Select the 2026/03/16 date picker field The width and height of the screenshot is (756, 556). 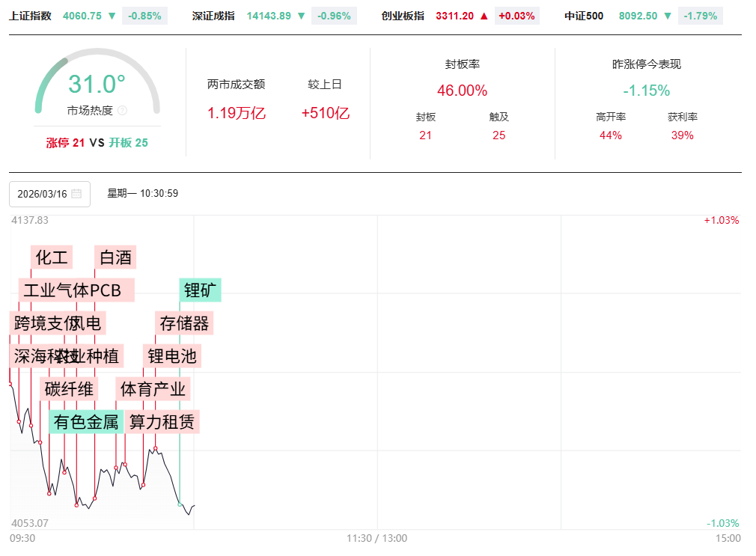[x=49, y=194]
